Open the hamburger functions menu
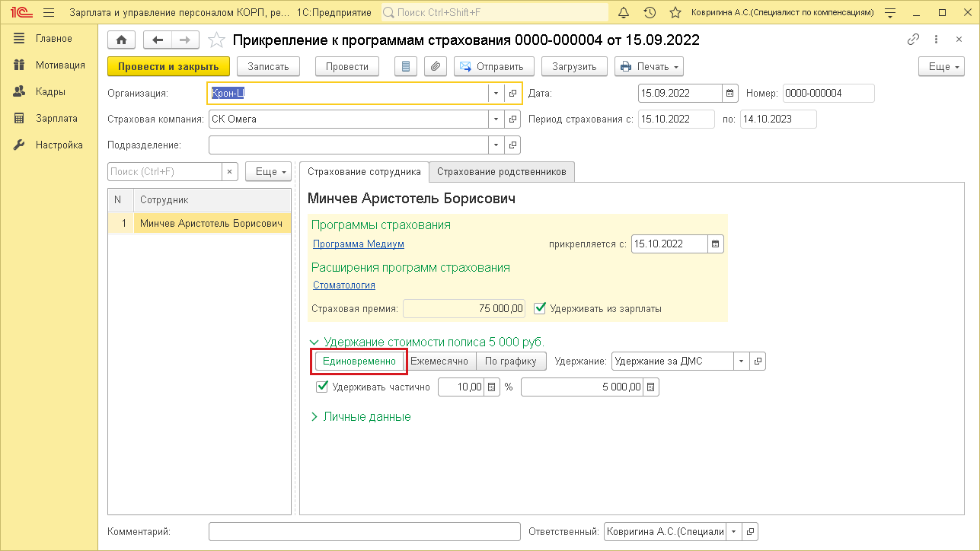Screen dimensions: 980x551 (x=49, y=13)
